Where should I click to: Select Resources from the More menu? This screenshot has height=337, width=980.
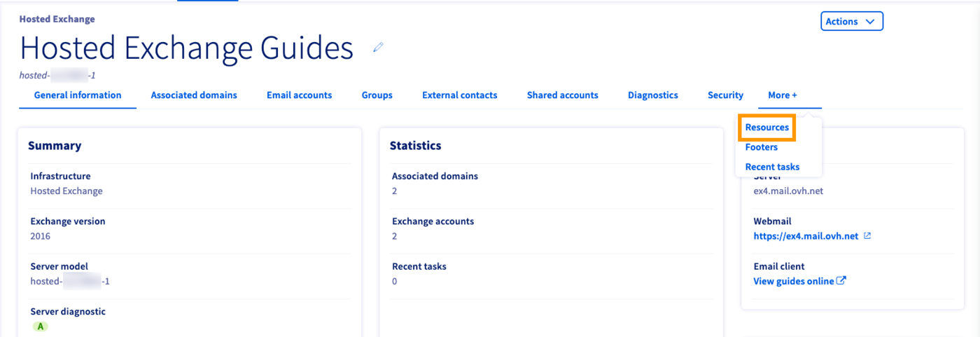[x=766, y=128]
